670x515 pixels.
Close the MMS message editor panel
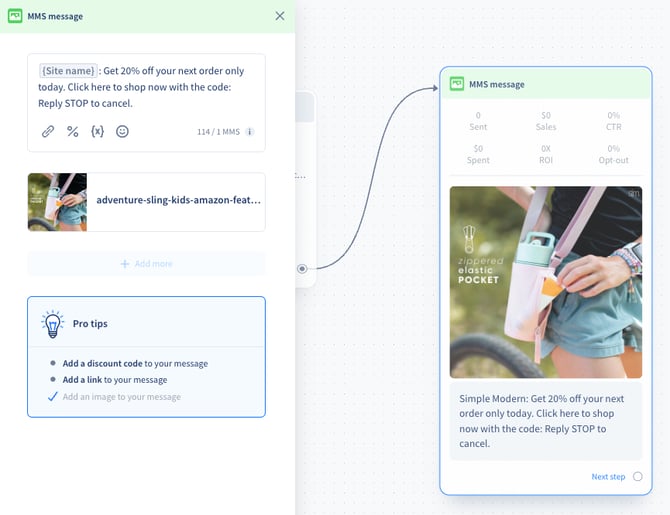tap(280, 16)
